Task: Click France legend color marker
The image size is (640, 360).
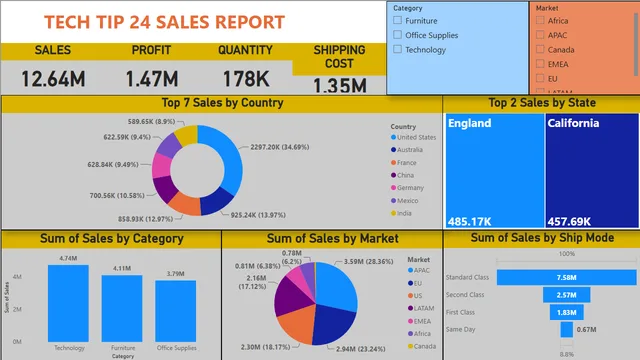Action: [x=393, y=162]
